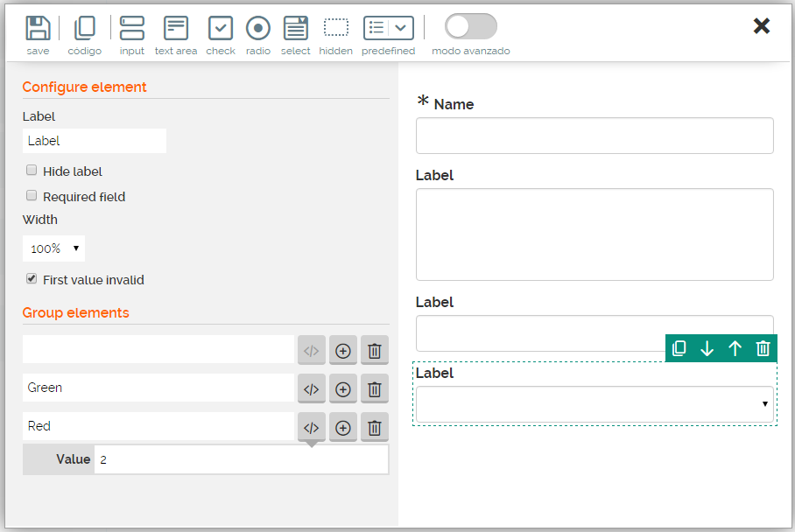
Task: Enable the Hide label checkbox
Action: (x=32, y=171)
